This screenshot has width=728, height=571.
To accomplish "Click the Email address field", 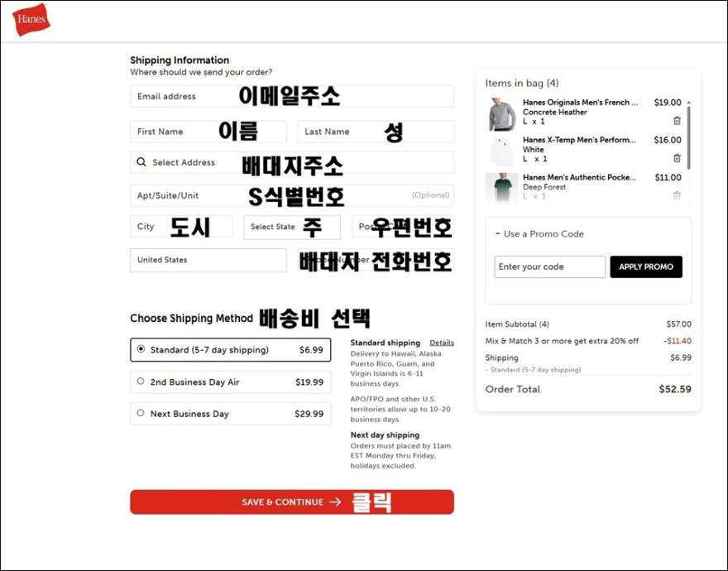I will (x=291, y=96).
